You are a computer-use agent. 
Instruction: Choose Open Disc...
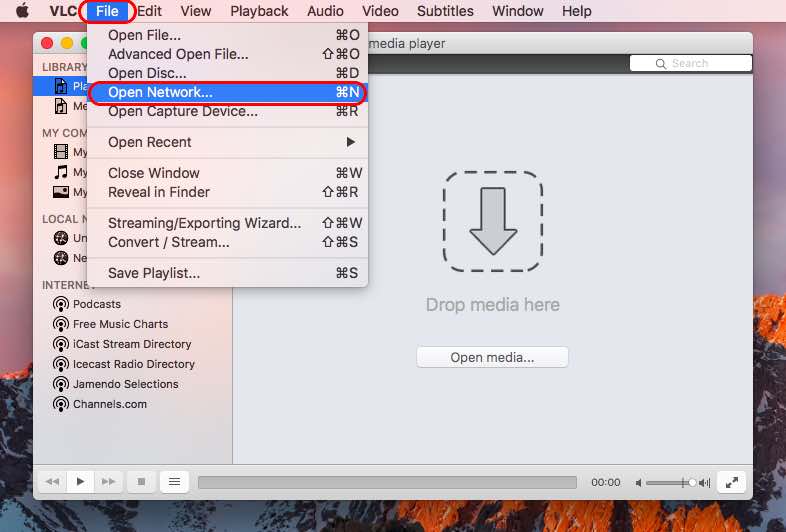point(228,73)
